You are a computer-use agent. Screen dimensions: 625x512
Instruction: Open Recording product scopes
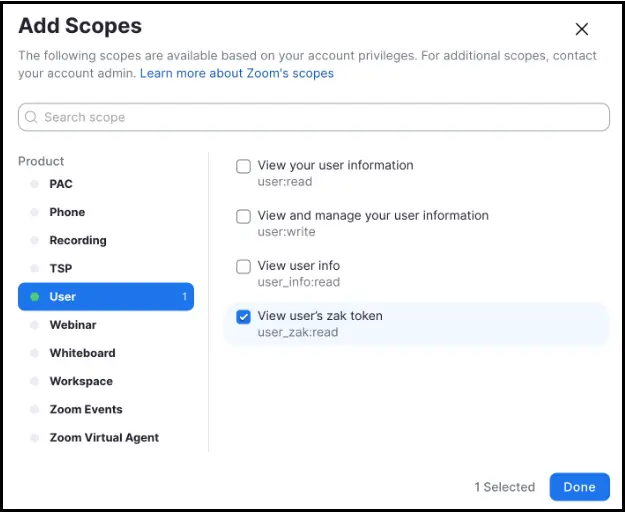77,240
